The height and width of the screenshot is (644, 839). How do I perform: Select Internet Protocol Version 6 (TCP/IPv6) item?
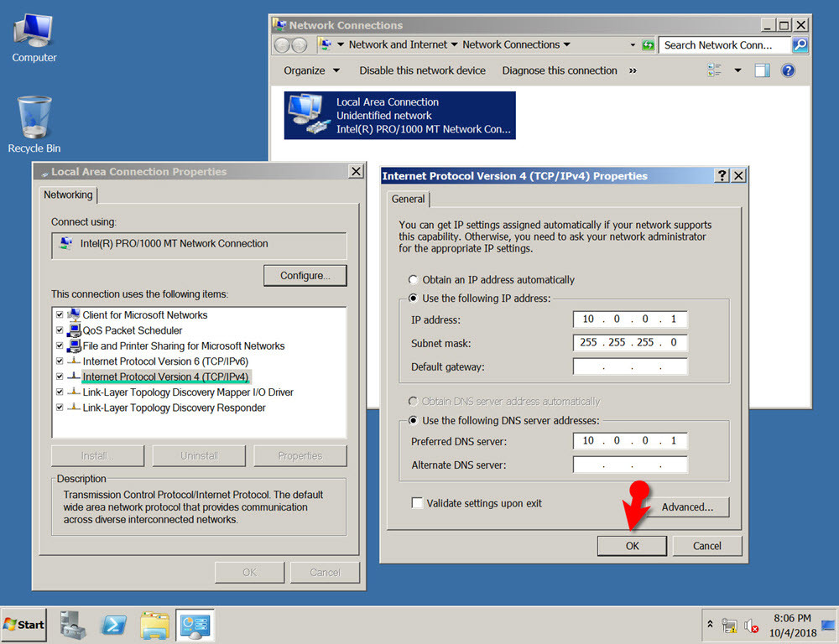pyautogui.click(x=165, y=361)
